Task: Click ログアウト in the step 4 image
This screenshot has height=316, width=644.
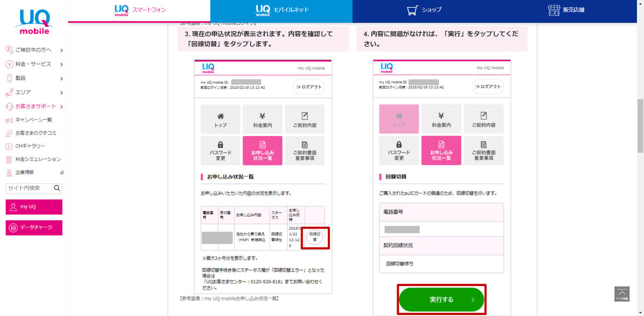Action: (x=487, y=87)
